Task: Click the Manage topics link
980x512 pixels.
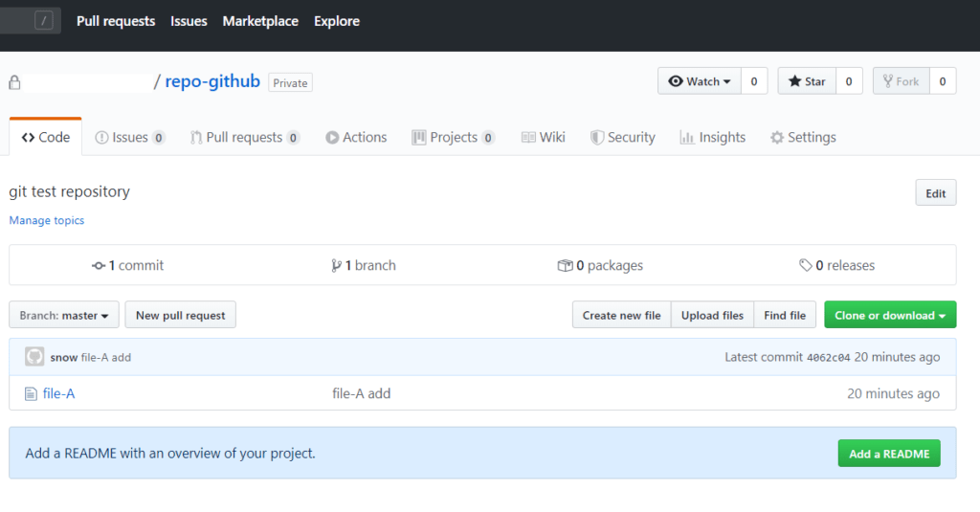Action: 46,220
